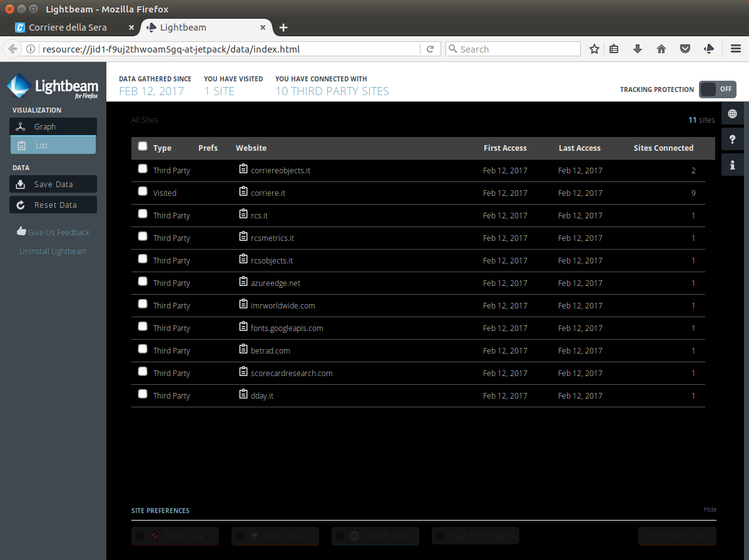Check the box for azureedge.net row
Image resolution: width=749 pixels, height=560 pixels.
(x=142, y=281)
